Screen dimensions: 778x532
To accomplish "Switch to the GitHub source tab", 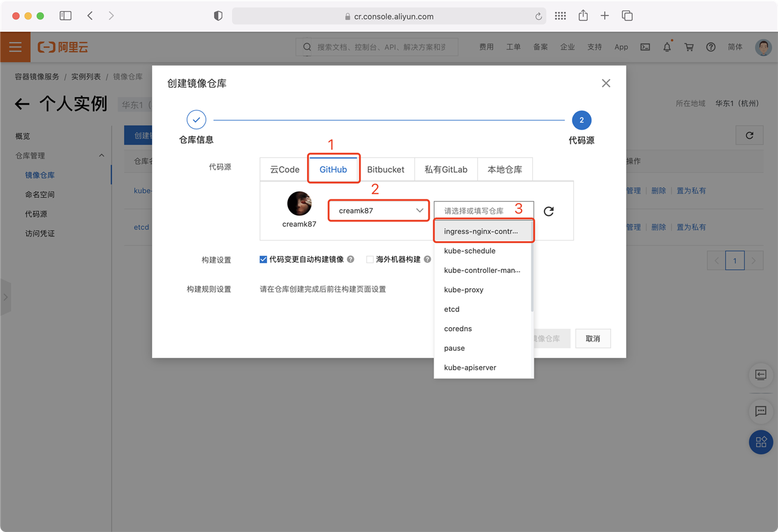I will (333, 170).
